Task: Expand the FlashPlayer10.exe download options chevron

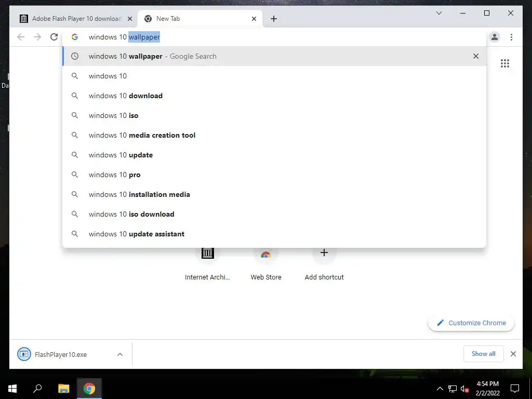Action: (x=120, y=354)
